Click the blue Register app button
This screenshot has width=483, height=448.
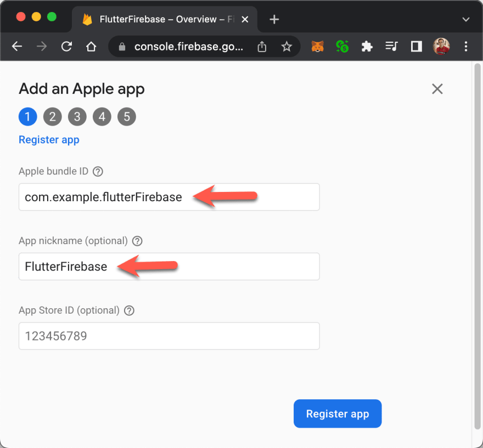[x=338, y=413]
